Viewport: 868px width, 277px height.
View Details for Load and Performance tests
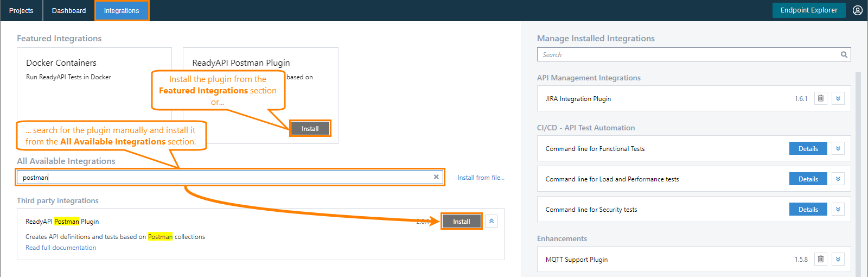click(808, 179)
